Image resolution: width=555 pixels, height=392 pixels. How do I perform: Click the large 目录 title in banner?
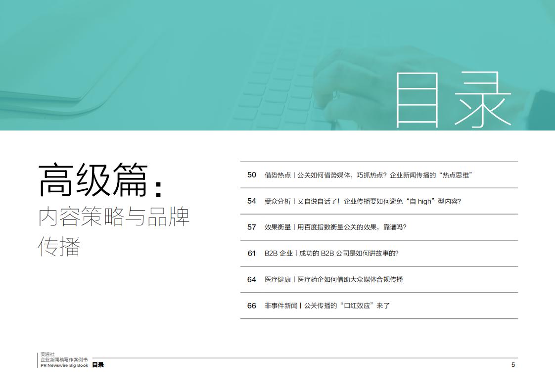[453, 100]
